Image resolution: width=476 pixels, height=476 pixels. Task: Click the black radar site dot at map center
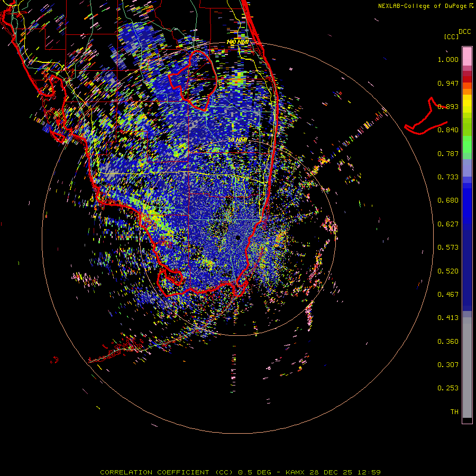click(x=238, y=238)
